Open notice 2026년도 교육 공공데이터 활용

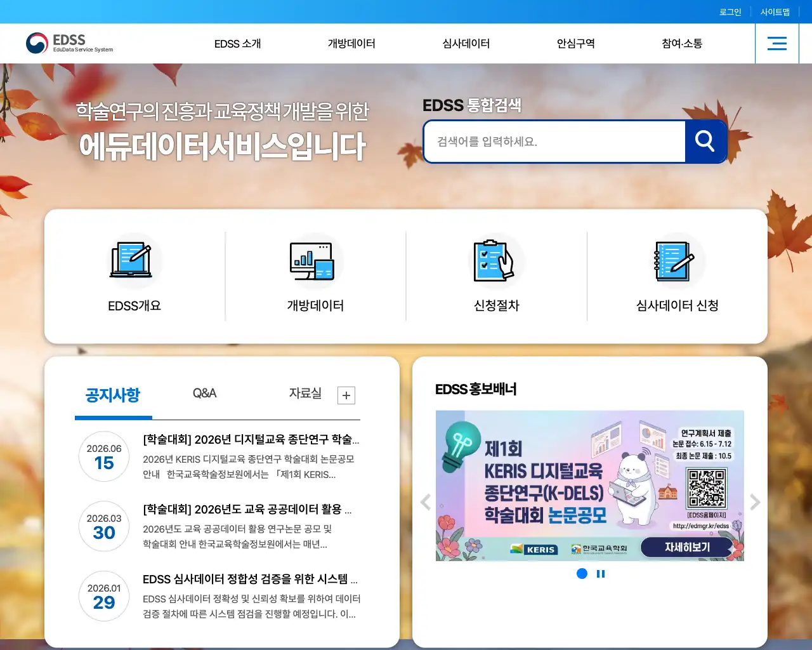coord(247,509)
